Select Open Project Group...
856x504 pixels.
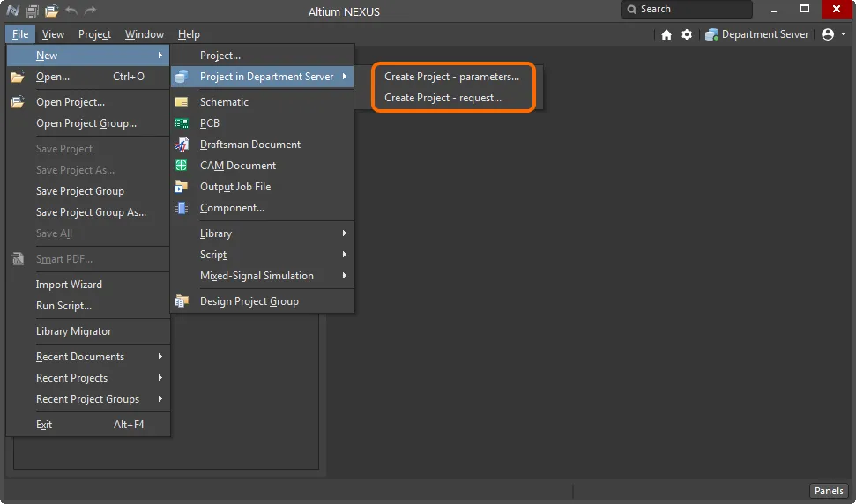[88, 123]
